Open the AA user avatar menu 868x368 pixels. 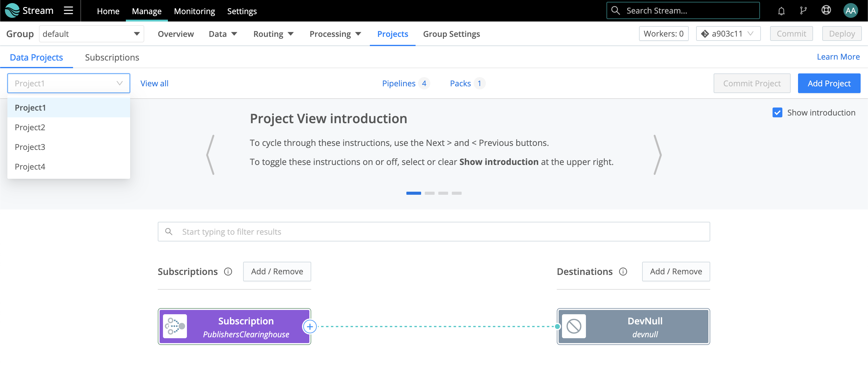(851, 10)
